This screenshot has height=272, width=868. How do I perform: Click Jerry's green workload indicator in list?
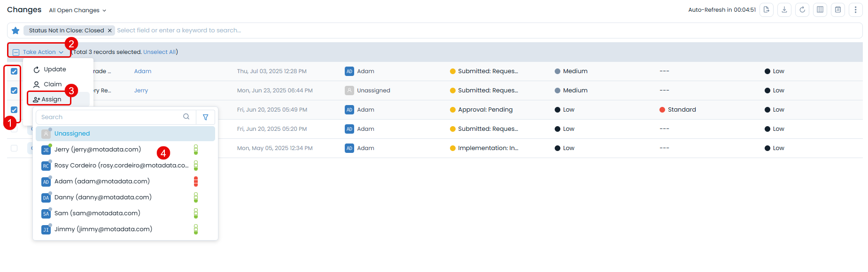[196, 150]
